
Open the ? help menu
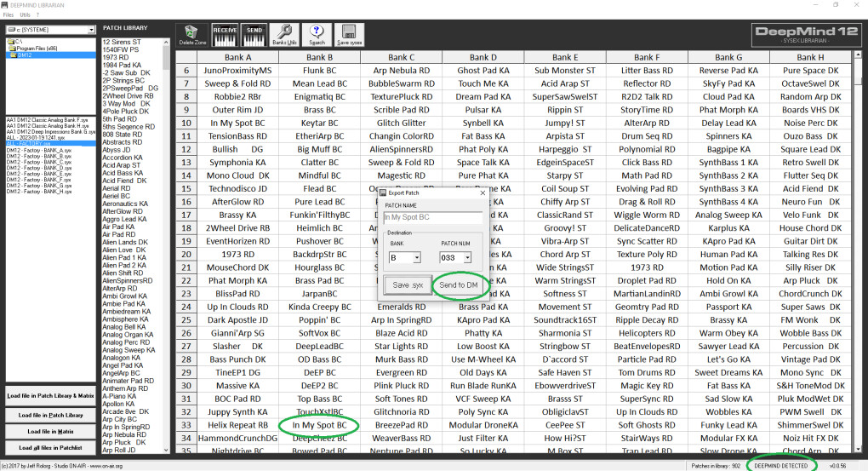(37, 15)
